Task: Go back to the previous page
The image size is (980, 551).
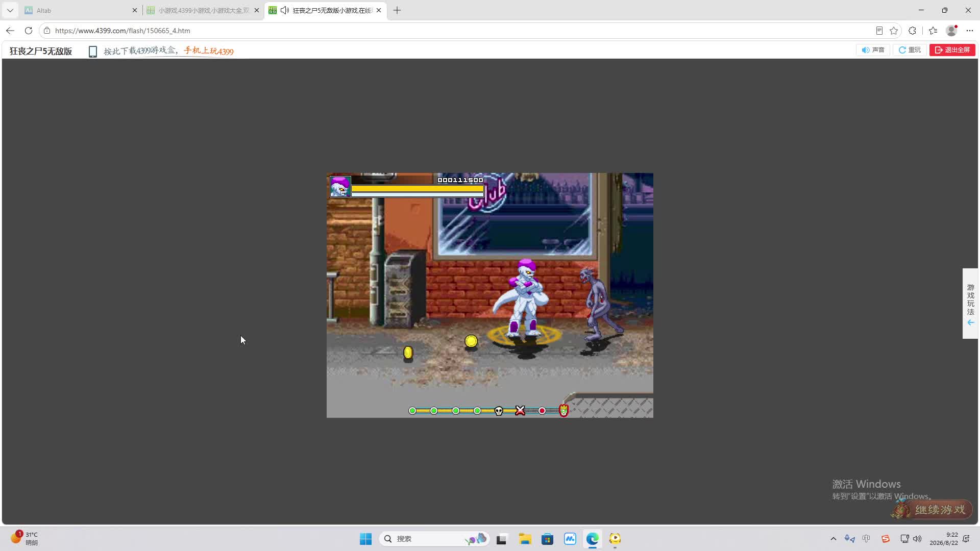Action: (x=10, y=31)
